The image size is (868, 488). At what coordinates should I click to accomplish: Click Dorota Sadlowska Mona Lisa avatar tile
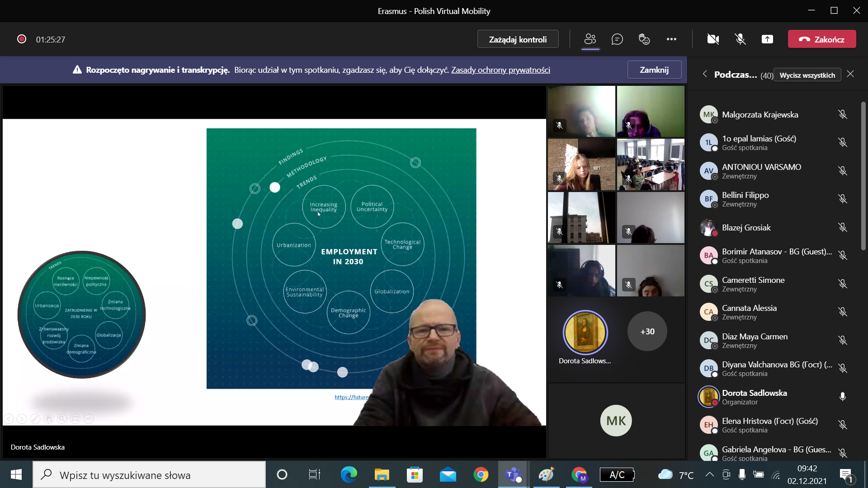tap(585, 333)
